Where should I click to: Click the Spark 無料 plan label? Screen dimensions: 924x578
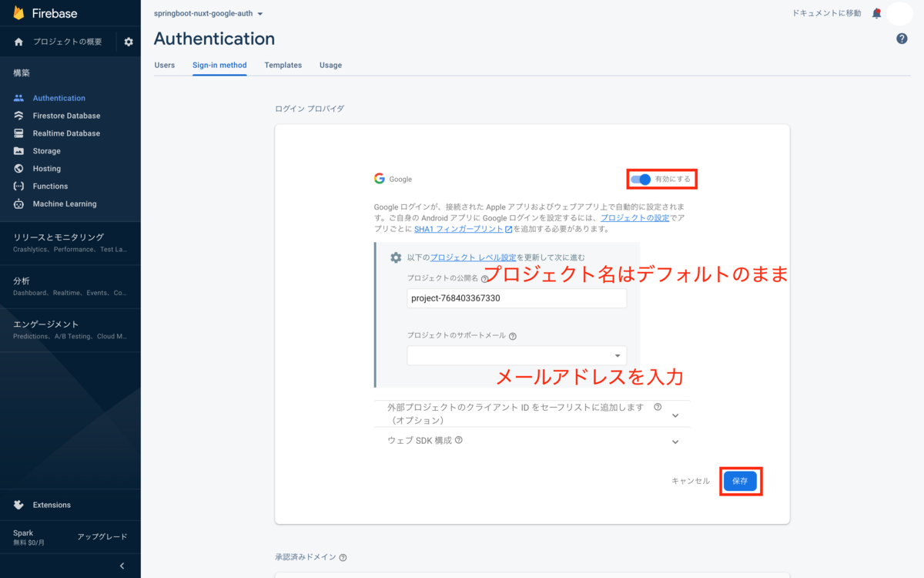[29, 537]
